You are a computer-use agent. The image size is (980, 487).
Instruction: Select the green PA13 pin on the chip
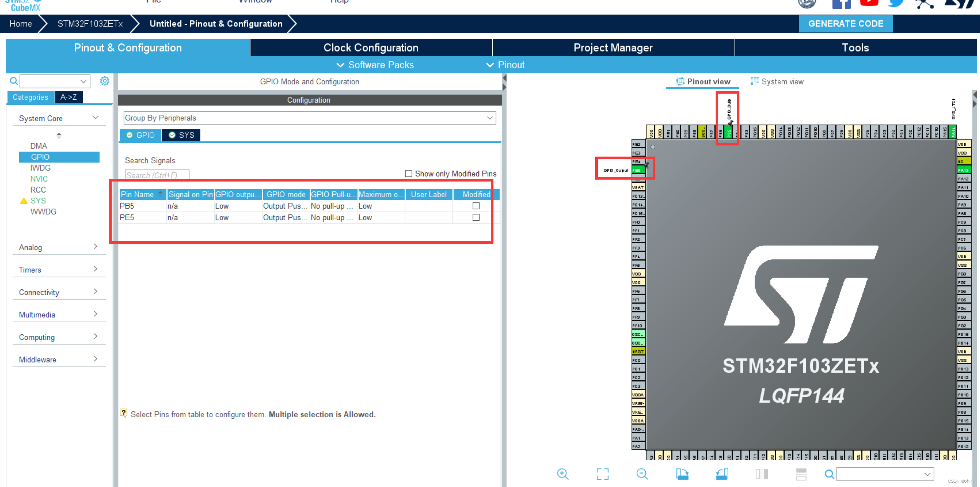click(x=964, y=170)
